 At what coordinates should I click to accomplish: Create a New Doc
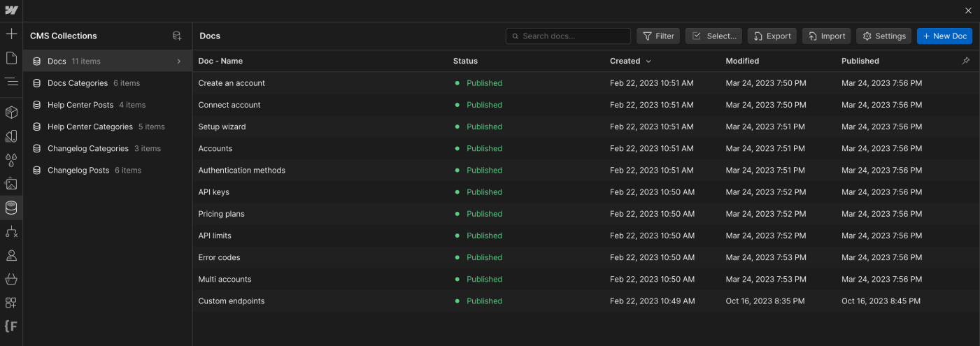click(x=944, y=36)
